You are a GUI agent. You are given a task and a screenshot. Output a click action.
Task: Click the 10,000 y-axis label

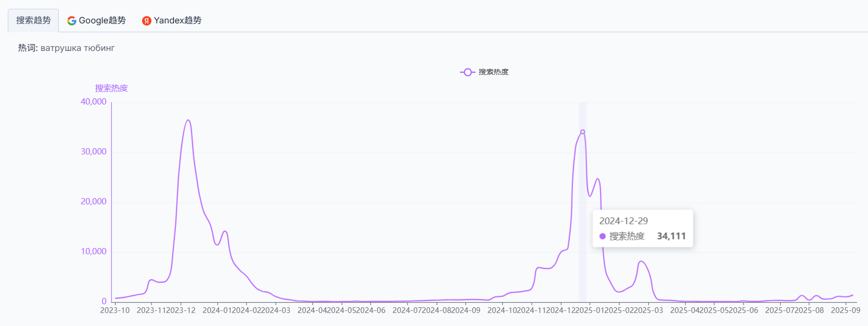pyautogui.click(x=94, y=252)
